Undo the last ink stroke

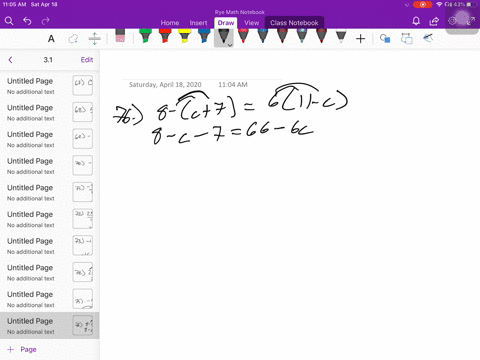[x=27, y=21]
